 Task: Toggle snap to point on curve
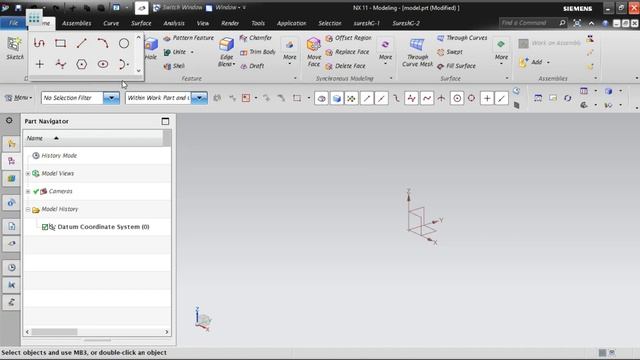502,98
